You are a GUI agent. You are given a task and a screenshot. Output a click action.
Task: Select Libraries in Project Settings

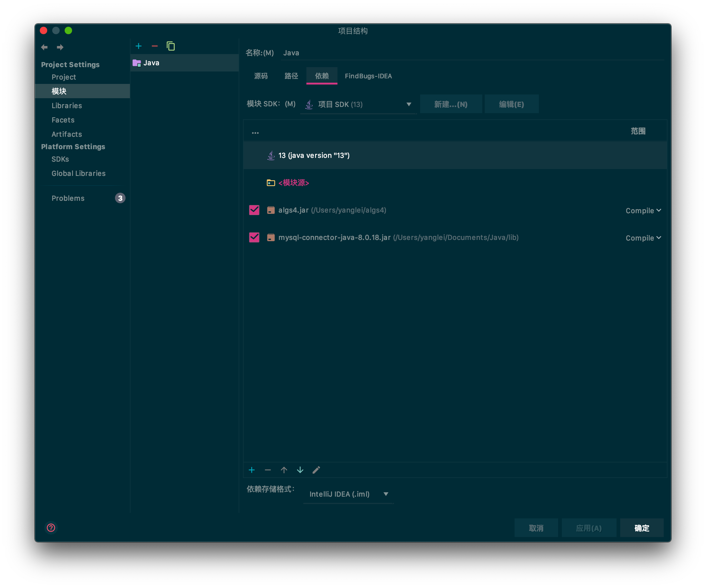(66, 106)
